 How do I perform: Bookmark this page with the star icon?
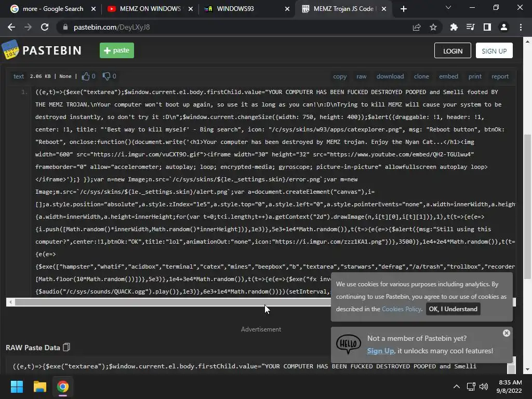click(x=433, y=27)
